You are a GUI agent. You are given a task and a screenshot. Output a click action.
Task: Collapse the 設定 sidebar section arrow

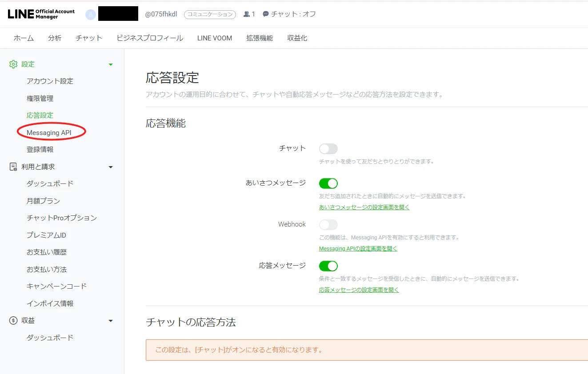pos(111,65)
